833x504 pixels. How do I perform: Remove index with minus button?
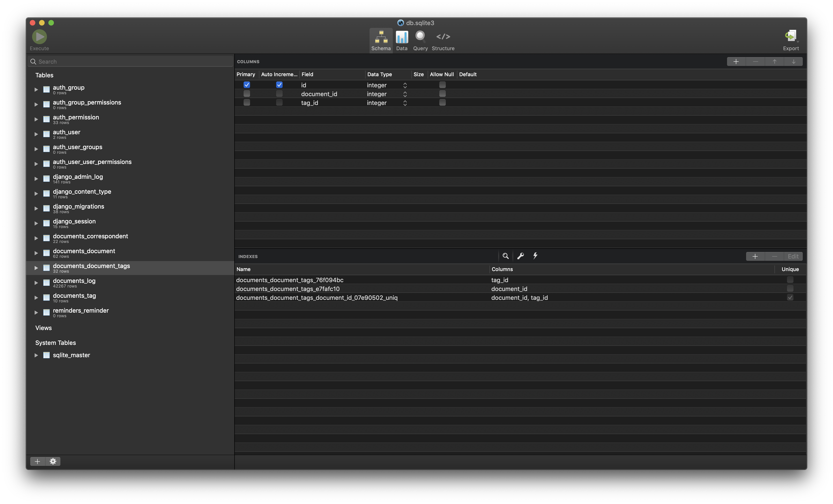pyautogui.click(x=774, y=256)
